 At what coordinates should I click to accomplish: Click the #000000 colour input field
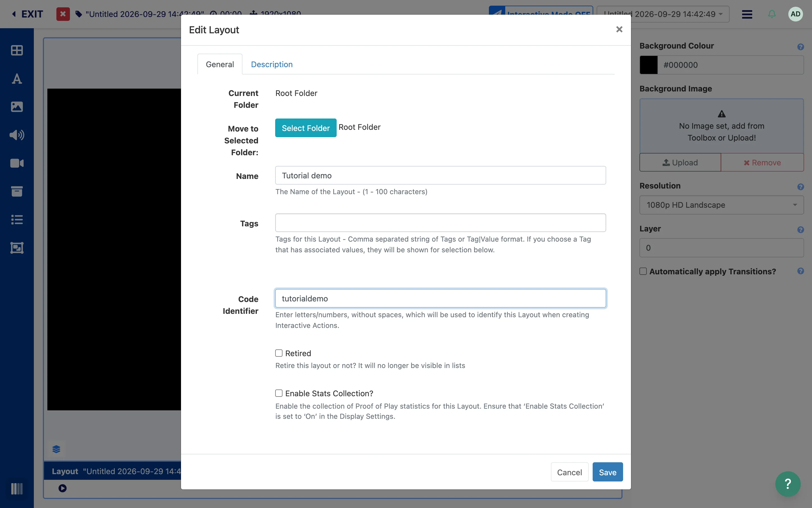pos(731,65)
